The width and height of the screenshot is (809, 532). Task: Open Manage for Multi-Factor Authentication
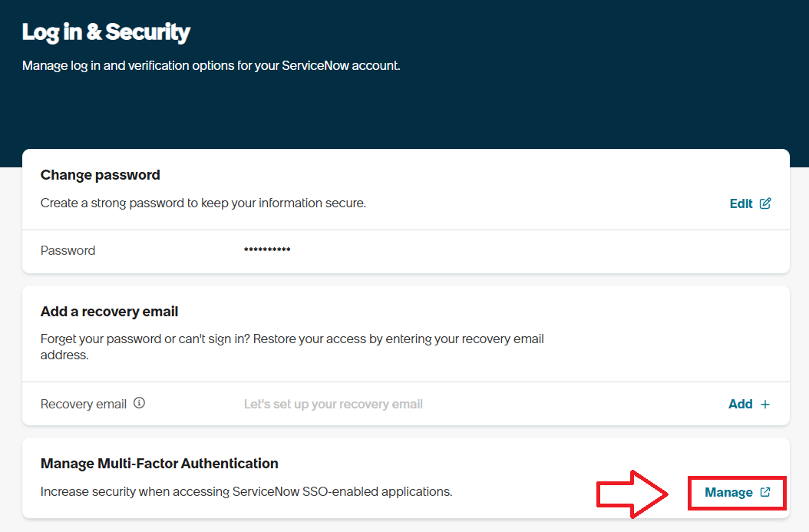(x=728, y=492)
